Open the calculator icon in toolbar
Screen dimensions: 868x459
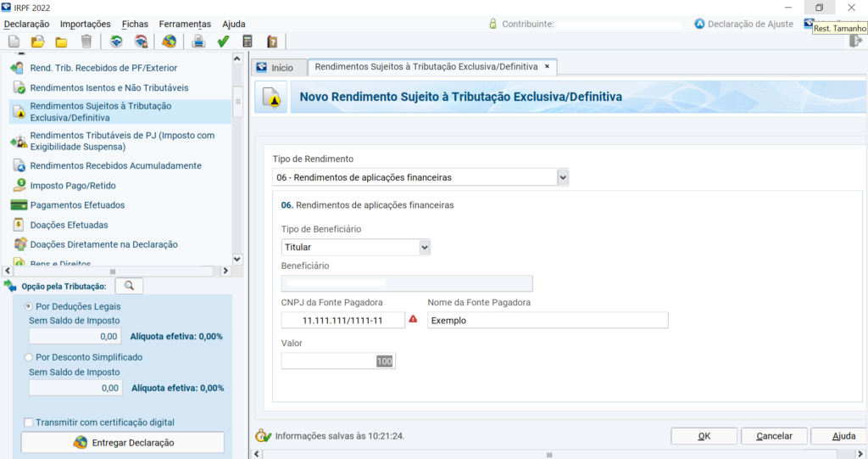pyautogui.click(x=248, y=42)
